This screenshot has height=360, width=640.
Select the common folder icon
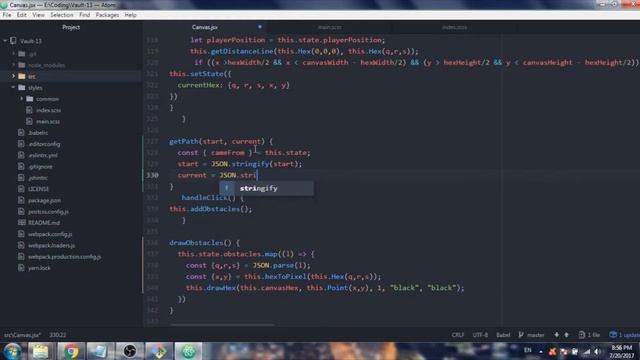coord(30,99)
